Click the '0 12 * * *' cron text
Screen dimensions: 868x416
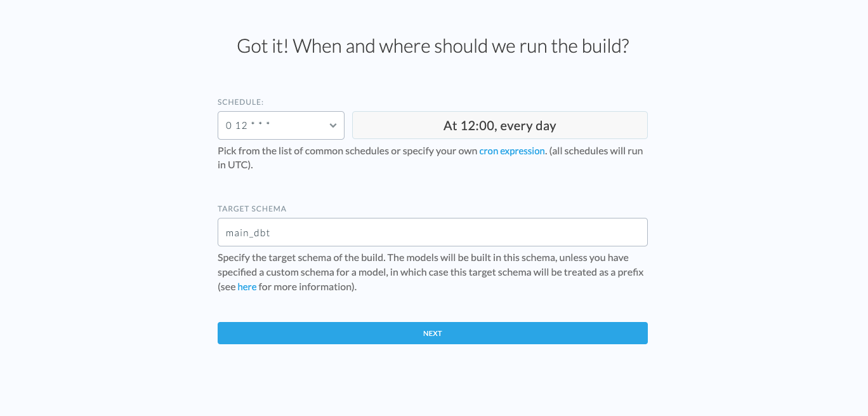tap(248, 126)
